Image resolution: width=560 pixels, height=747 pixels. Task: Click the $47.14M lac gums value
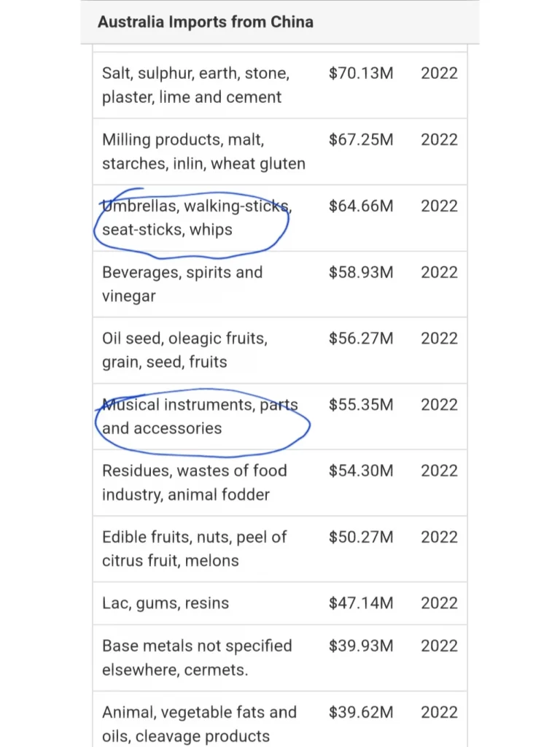point(361,603)
